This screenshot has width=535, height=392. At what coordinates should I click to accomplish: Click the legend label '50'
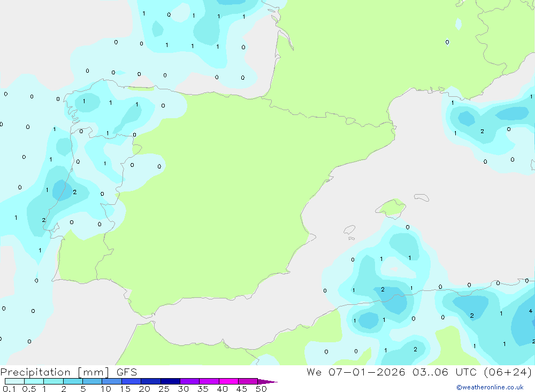click(261, 389)
